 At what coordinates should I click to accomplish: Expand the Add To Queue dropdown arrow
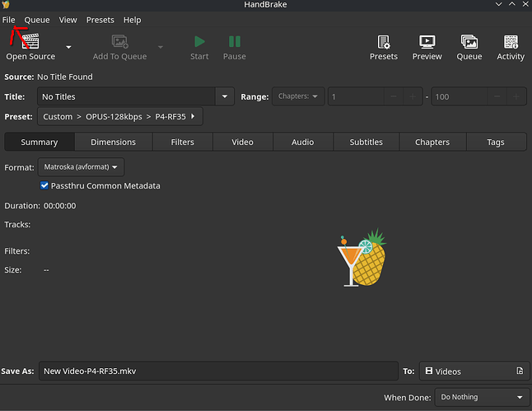tap(161, 47)
